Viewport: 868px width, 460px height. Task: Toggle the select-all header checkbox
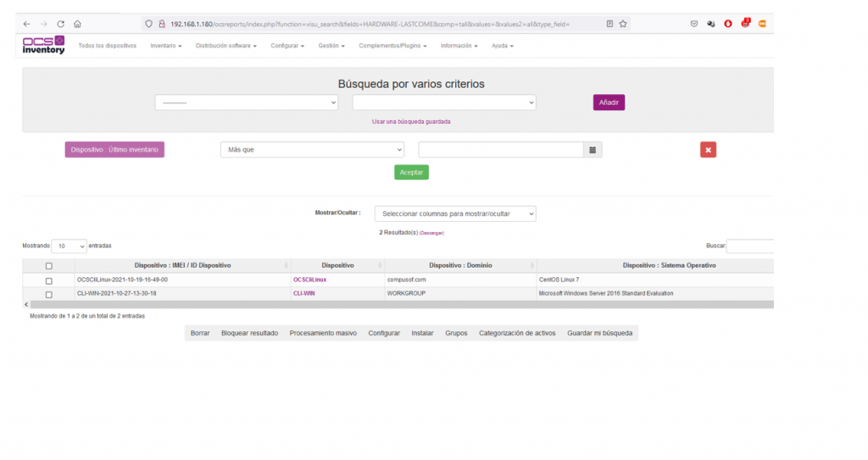click(48, 266)
